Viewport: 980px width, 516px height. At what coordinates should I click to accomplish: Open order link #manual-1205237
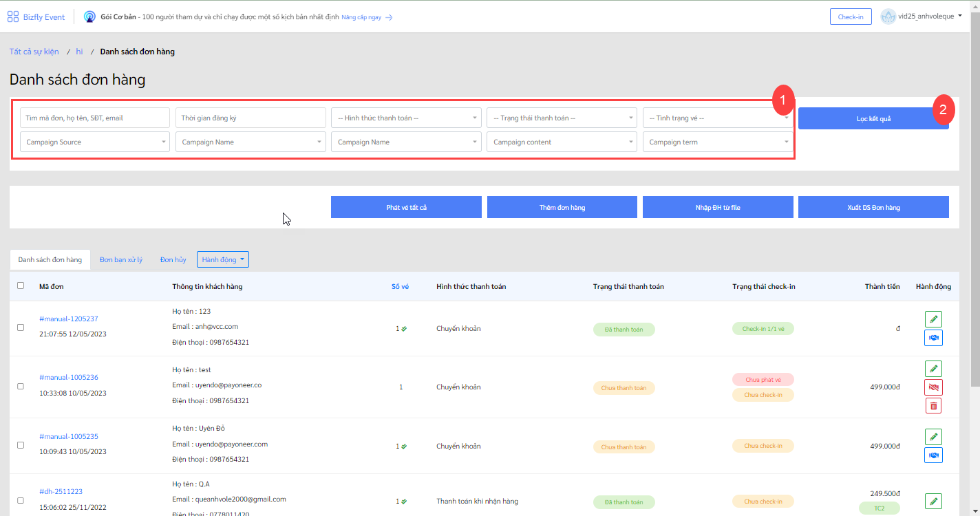69,319
